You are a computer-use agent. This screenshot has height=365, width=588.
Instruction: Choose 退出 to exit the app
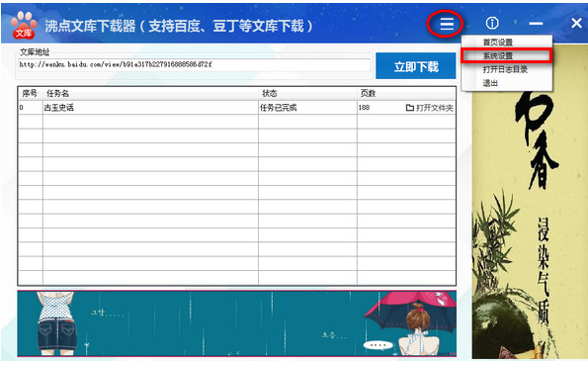[x=490, y=83]
